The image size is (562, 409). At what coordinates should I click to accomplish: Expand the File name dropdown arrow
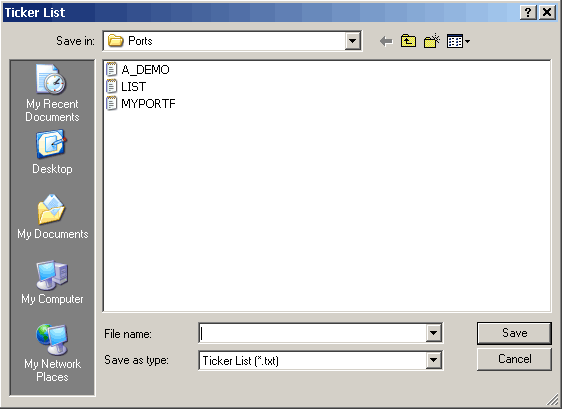click(433, 333)
